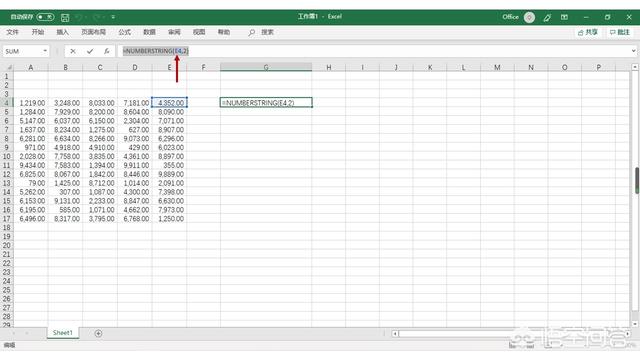This screenshot has height=360, width=640.
Task: Toggle the AutoSave switch
Action: click(45, 17)
